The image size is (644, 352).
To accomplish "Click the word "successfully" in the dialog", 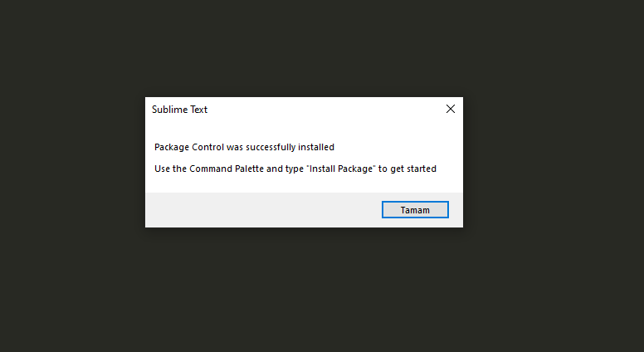I will [271, 147].
